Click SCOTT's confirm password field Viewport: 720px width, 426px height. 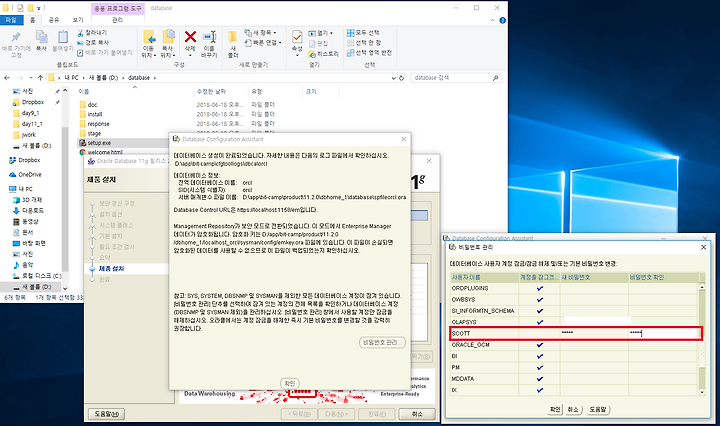point(664,333)
